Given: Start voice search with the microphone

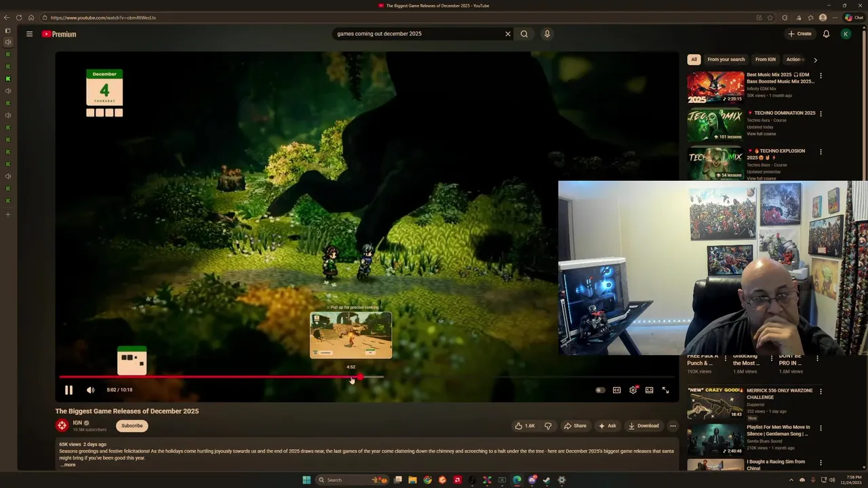Looking at the screenshot, I should [x=547, y=34].
